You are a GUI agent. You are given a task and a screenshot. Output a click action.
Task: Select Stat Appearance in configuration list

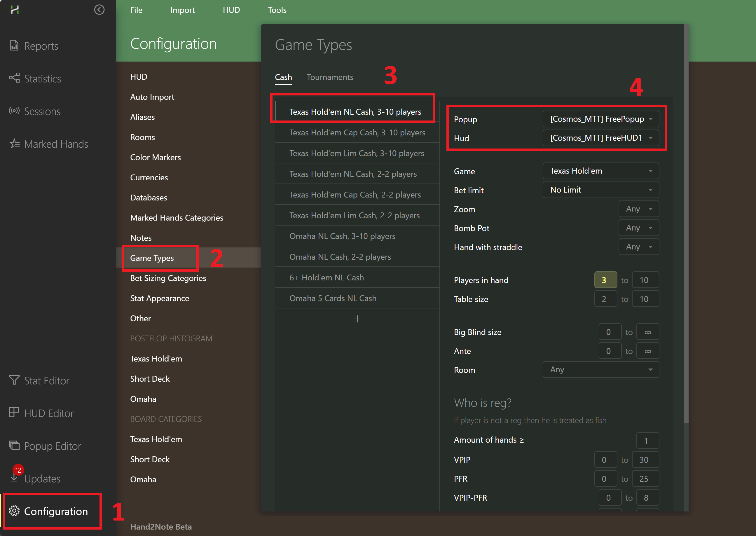[x=159, y=298]
